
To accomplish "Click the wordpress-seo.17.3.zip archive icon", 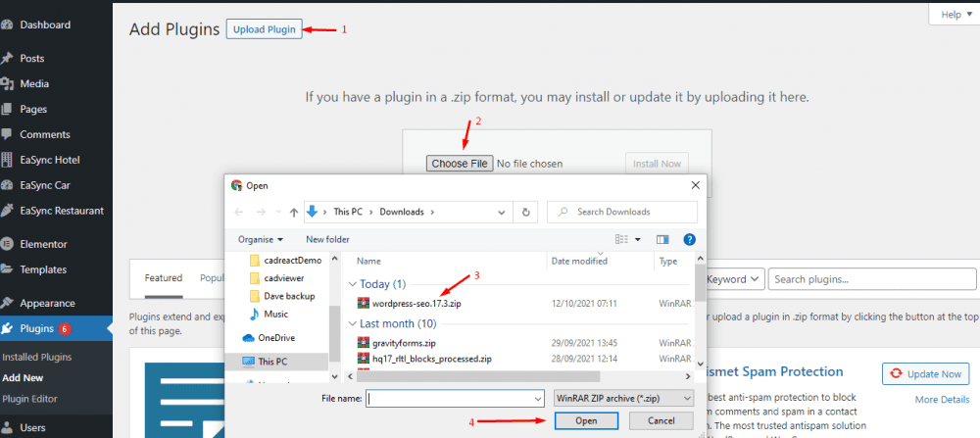I will pyautogui.click(x=364, y=304).
